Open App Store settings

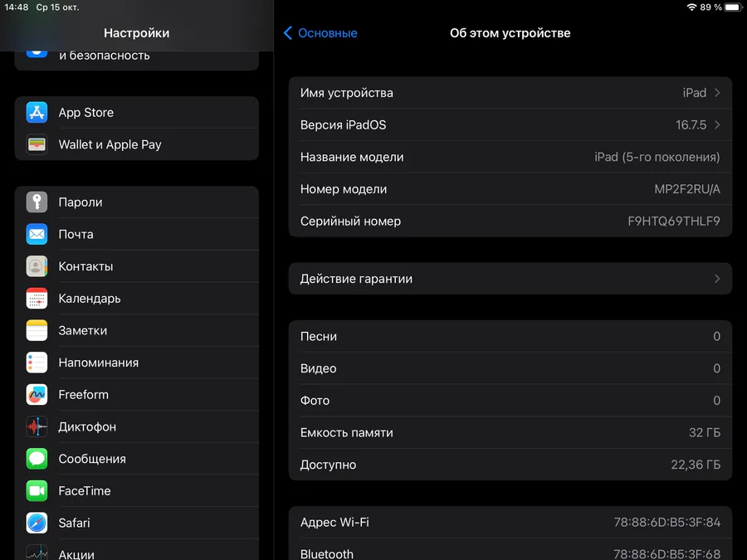pyautogui.click(x=137, y=112)
